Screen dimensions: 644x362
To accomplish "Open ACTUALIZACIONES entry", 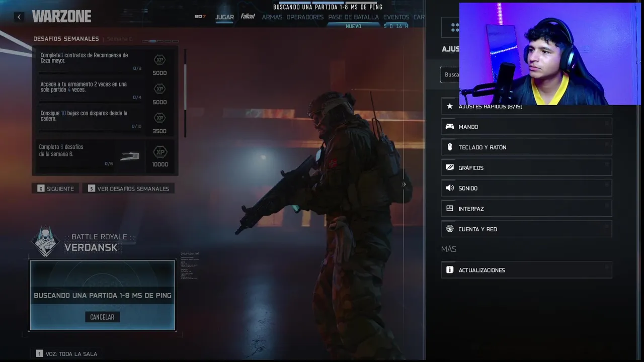I will (526, 270).
